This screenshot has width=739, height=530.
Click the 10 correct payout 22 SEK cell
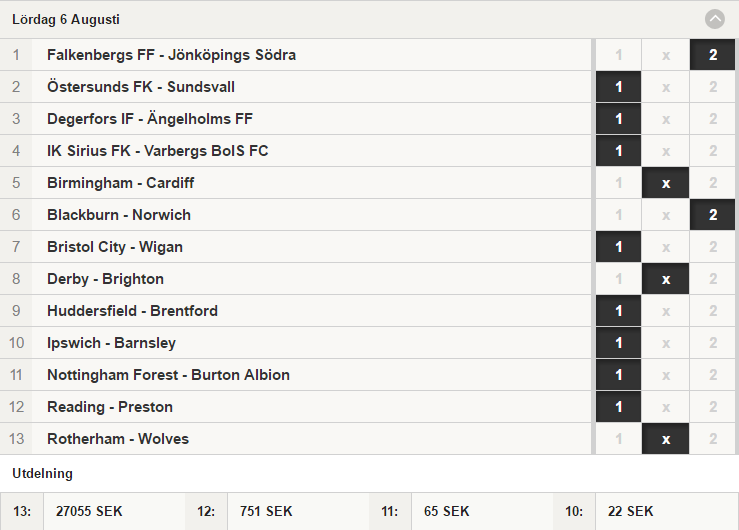click(666, 511)
